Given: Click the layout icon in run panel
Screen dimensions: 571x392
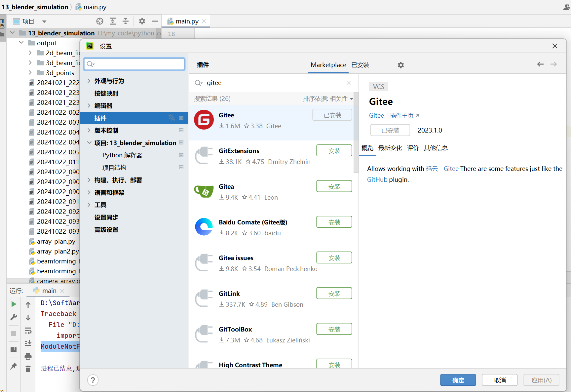Looking at the screenshot, I should [14, 350].
